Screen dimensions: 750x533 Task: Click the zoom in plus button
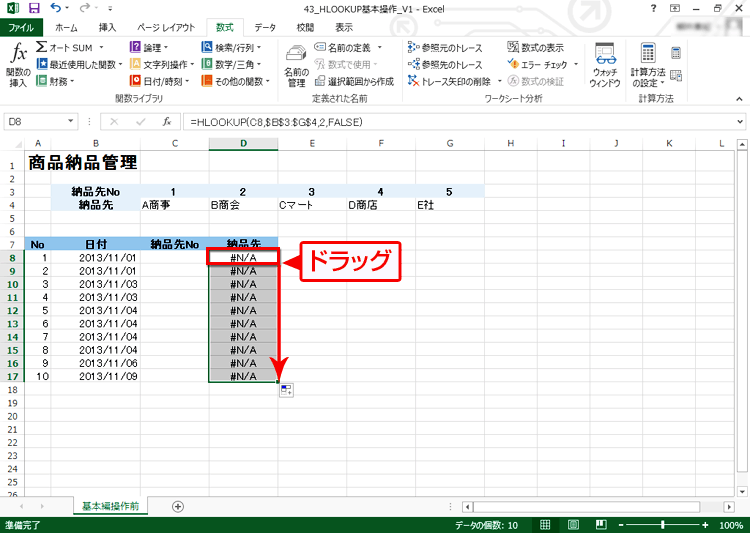[x=705, y=525]
